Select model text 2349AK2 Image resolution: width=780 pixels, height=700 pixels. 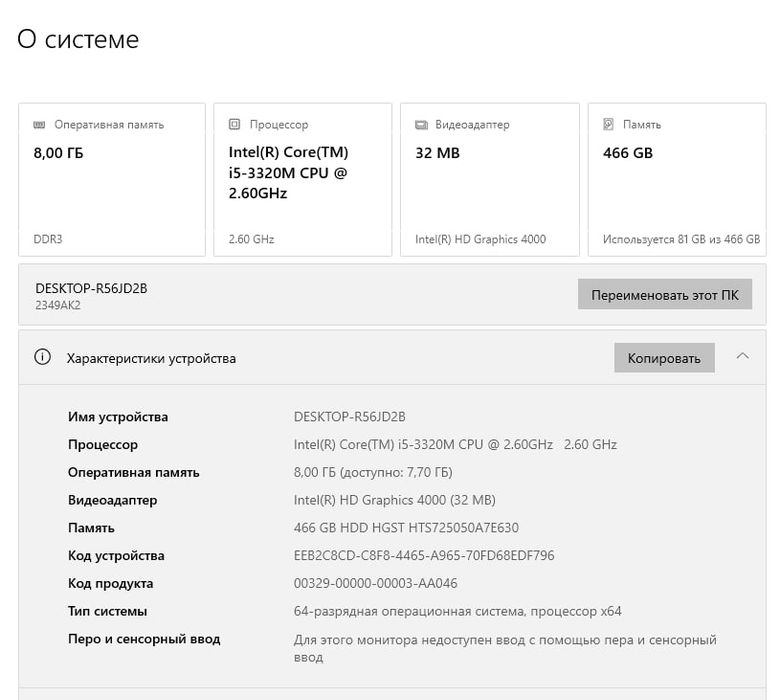[58, 305]
